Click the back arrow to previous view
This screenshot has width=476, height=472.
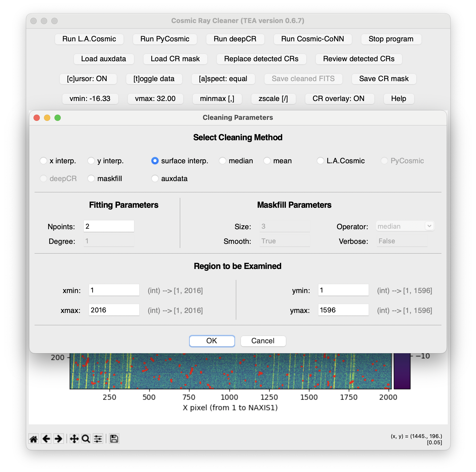[x=46, y=439]
